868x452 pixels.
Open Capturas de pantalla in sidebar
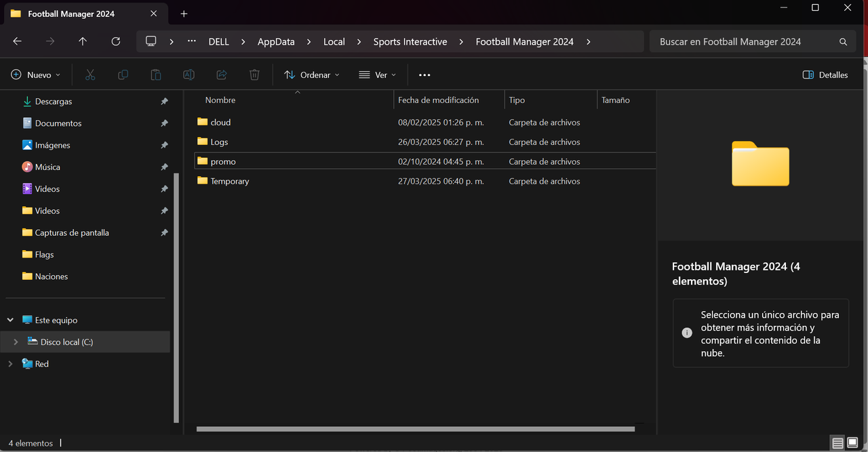(x=72, y=232)
